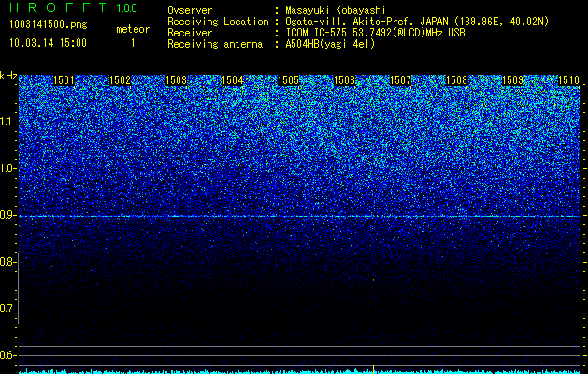Click the 1501 time marker

tap(64, 80)
